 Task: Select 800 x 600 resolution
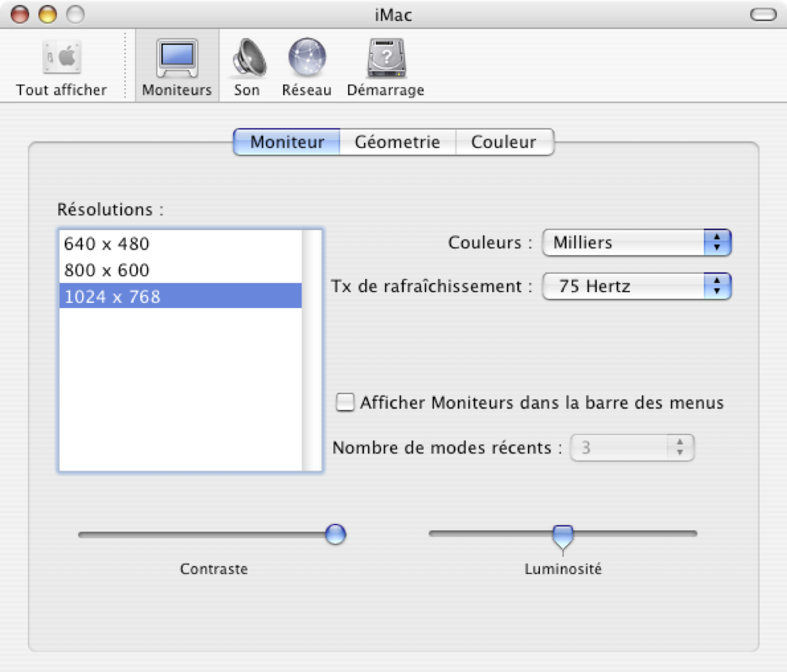click(180, 270)
